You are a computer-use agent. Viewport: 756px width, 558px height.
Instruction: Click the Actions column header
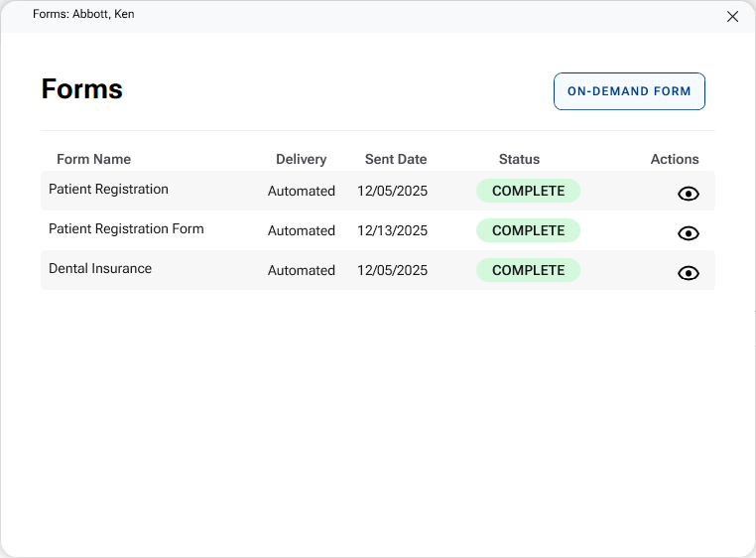(x=675, y=159)
